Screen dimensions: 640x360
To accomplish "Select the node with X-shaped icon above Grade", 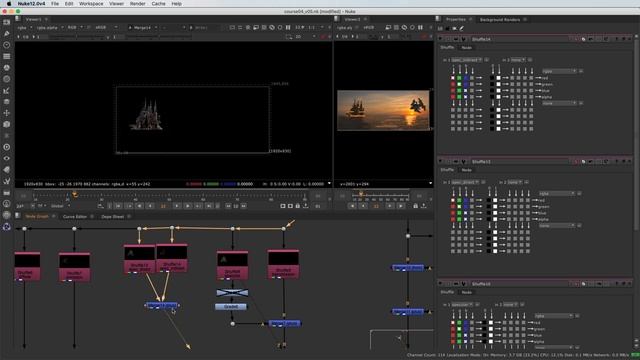I will point(232,292).
